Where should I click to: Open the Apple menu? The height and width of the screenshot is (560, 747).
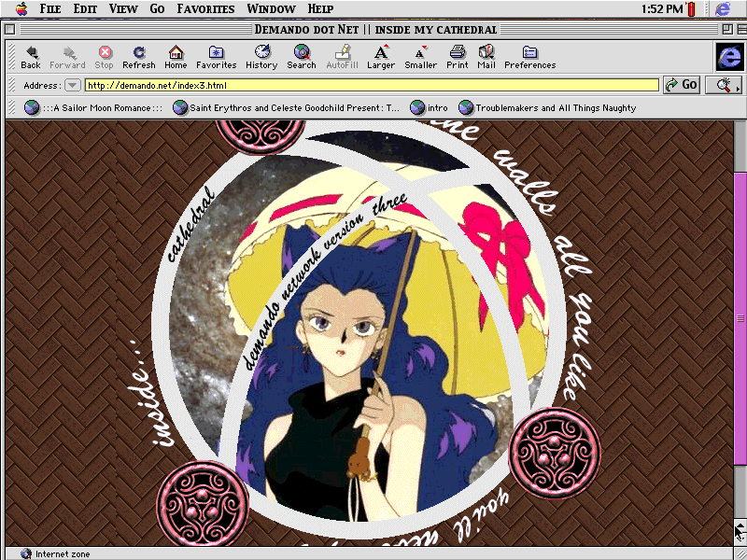tap(21, 8)
